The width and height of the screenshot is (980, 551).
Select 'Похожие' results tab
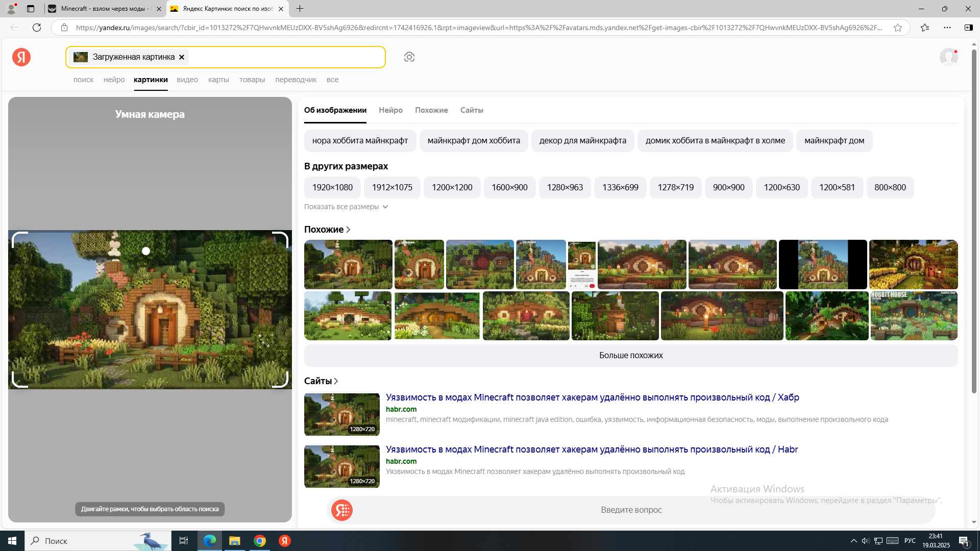coord(431,110)
